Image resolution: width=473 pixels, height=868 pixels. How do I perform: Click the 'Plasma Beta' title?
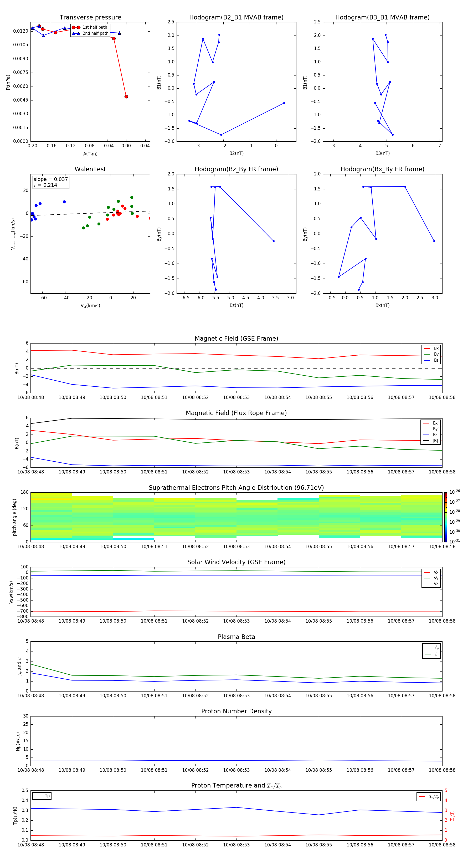(x=236, y=637)
